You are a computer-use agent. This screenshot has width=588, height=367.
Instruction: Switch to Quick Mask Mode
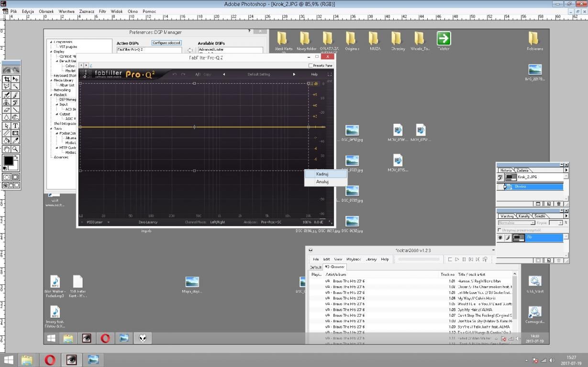point(15,177)
